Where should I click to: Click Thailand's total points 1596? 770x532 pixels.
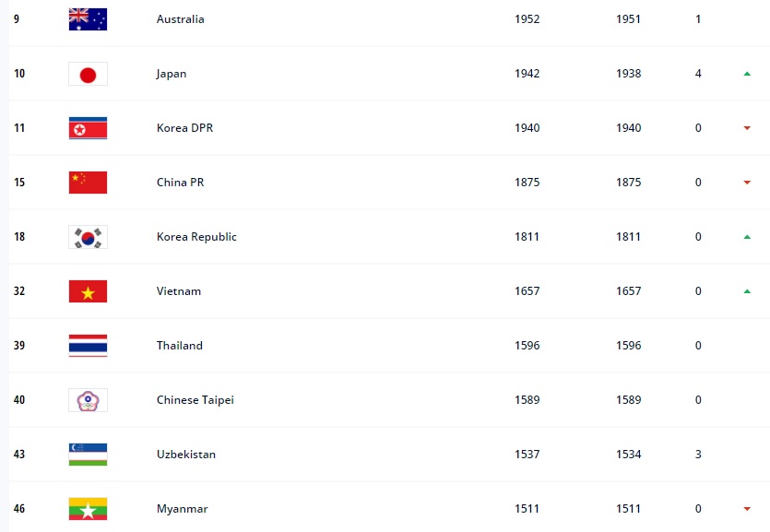click(527, 346)
